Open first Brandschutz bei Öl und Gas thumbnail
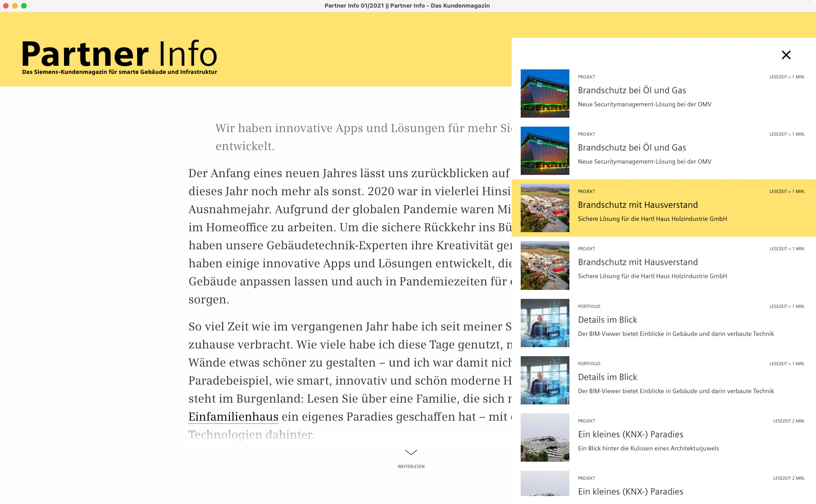The width and height of the screenshot is (816, 504). [545, 93]
